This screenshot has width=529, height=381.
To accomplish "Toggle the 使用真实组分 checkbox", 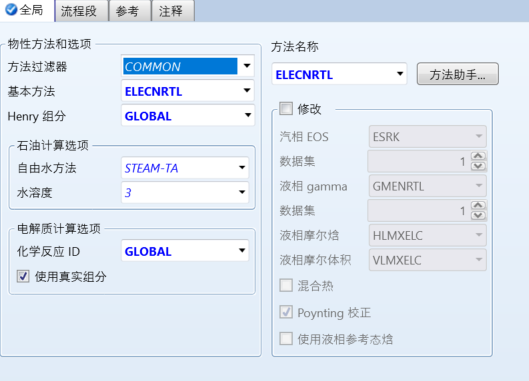I will 23,276.
